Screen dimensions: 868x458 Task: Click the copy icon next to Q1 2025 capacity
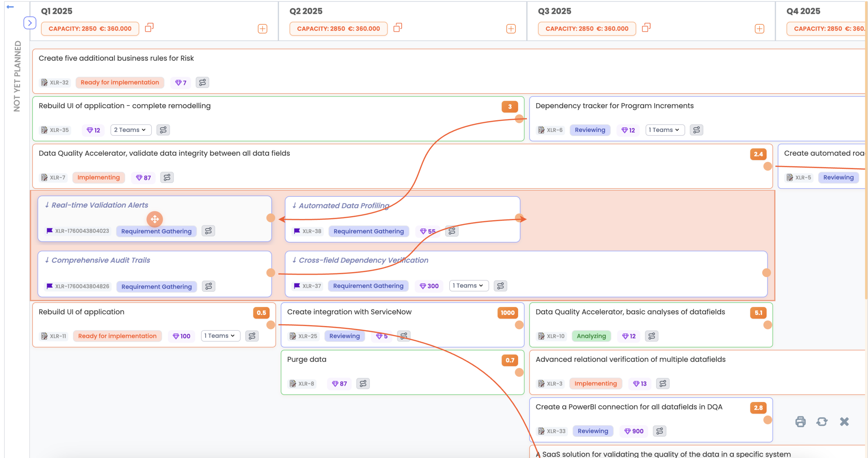[x=149, y=27]
